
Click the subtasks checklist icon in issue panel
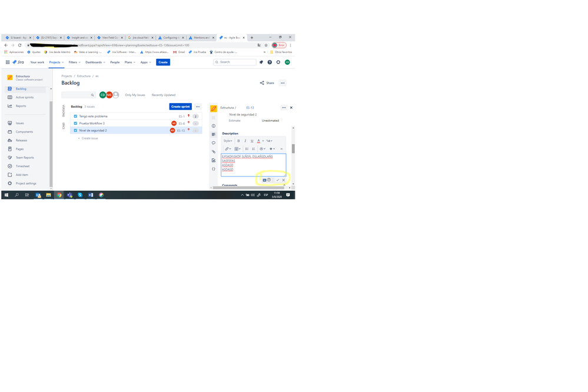coord(214,160)
